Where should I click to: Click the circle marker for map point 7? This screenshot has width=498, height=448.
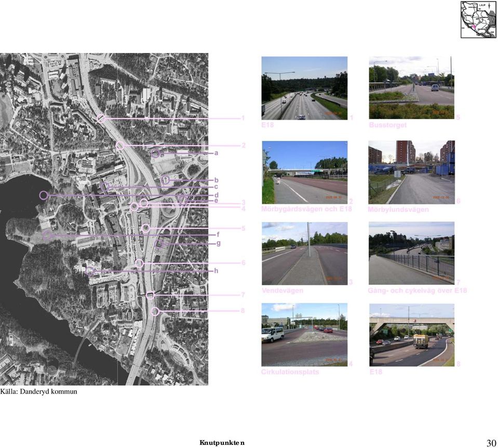(x=150, y=295)
